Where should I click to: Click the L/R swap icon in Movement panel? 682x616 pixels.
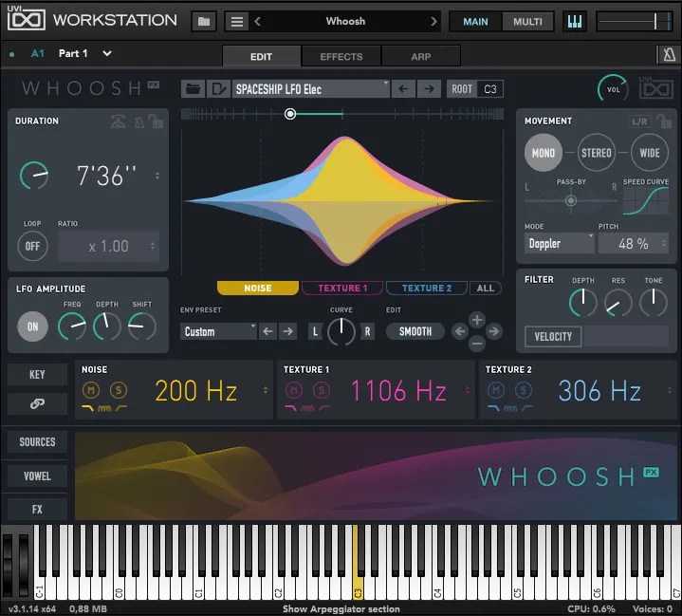(x=639, y=121)
